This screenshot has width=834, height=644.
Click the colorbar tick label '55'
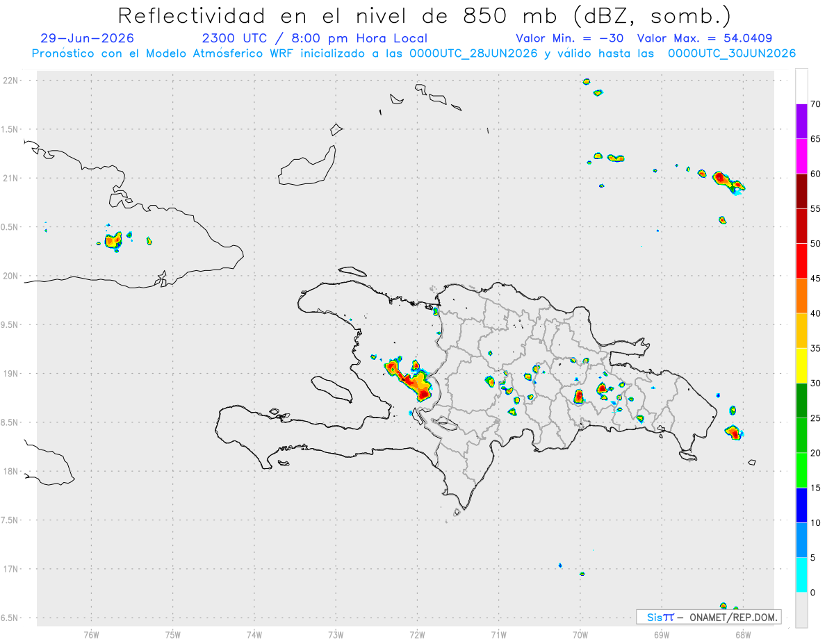pyautogui.click(x=815, y=208)
